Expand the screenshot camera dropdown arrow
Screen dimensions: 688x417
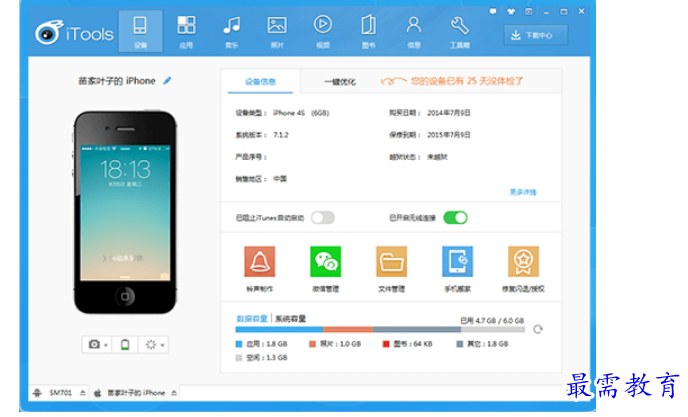click(106, 345)
